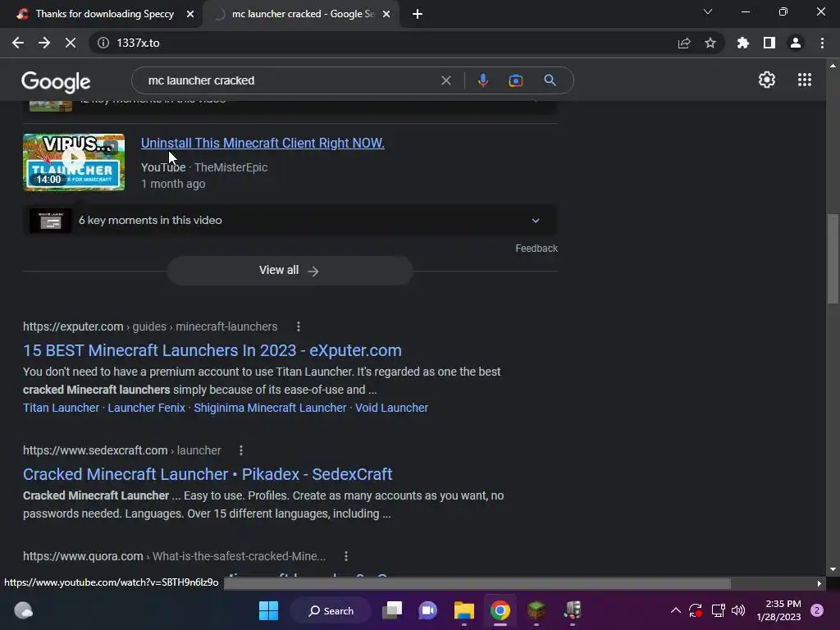Open Chrome three-dot menu
840x630 pixels.
pos(822,43)
